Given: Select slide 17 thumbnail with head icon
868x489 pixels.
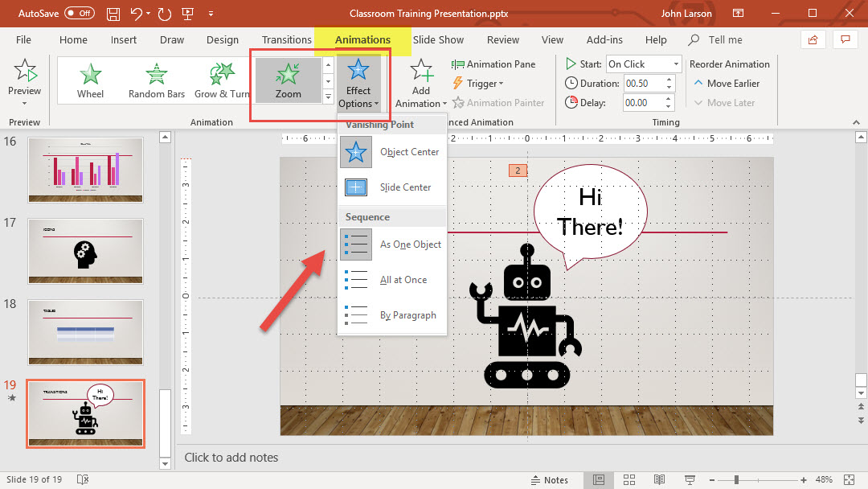Looking at the screenshot, I should coord(85,252).
